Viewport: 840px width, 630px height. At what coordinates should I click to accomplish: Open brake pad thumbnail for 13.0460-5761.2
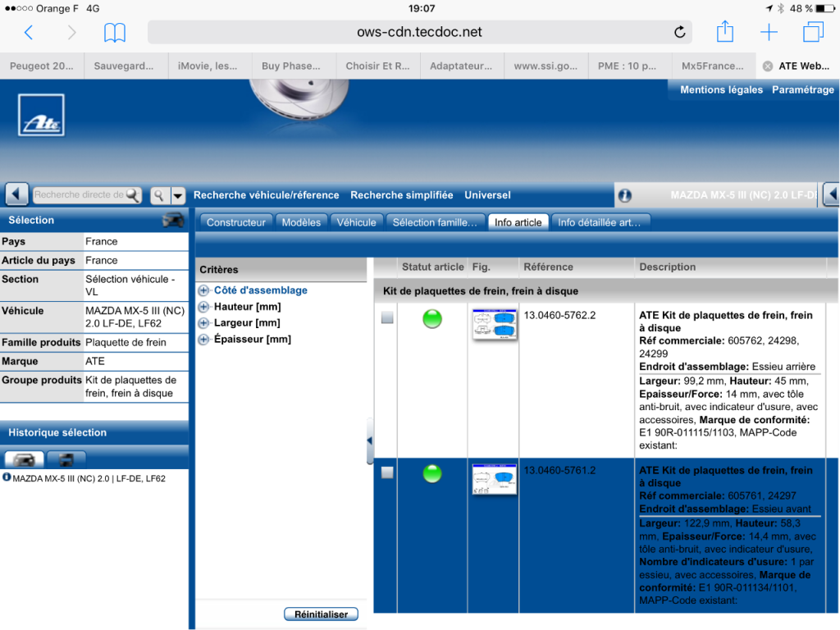pos(495,479)
